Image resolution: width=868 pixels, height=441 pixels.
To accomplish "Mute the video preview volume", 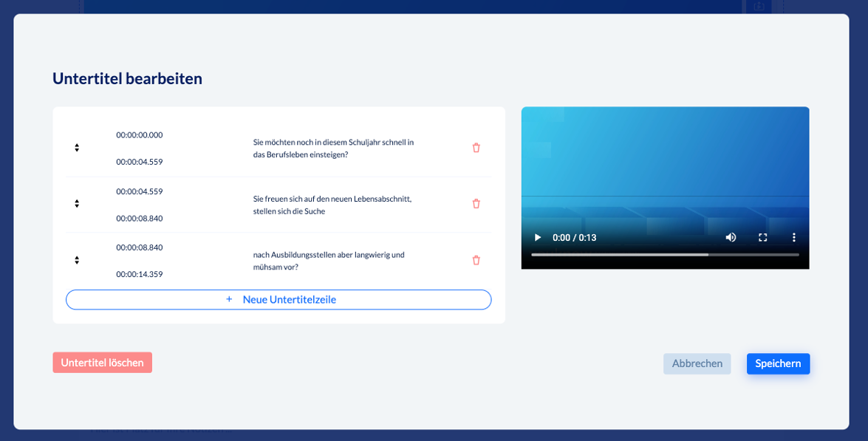I will (x=731, y=237).
